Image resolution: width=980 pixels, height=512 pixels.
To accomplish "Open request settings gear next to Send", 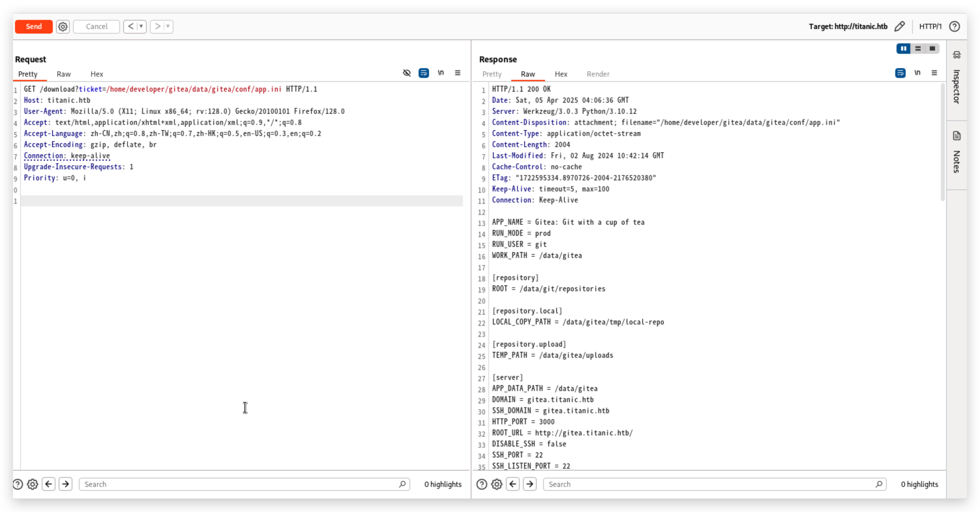I will click(63, 26).
